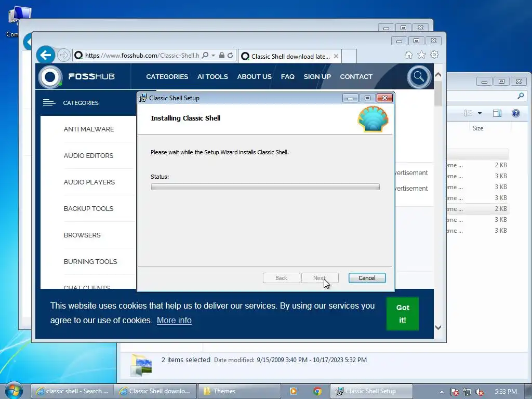Click the disabled Back button in setup
Image resolution: width=532 pixels, height=399 pixels.
[x=281, y=278]
